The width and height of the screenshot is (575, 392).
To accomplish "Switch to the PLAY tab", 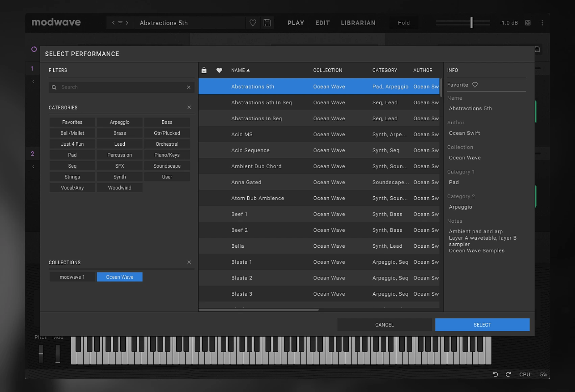I will coord(296,23).
